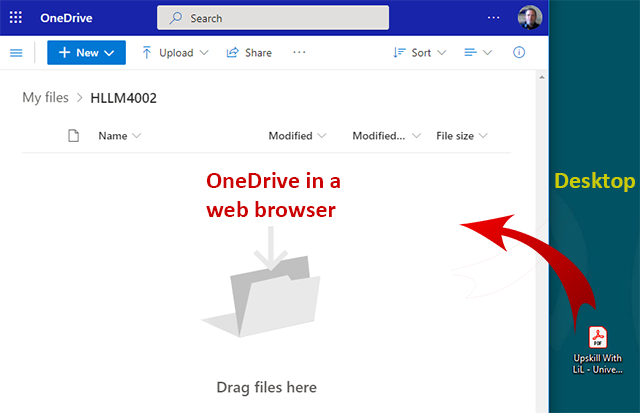Select the Upskill With LiL PDF on desktop

pos(598,350)
